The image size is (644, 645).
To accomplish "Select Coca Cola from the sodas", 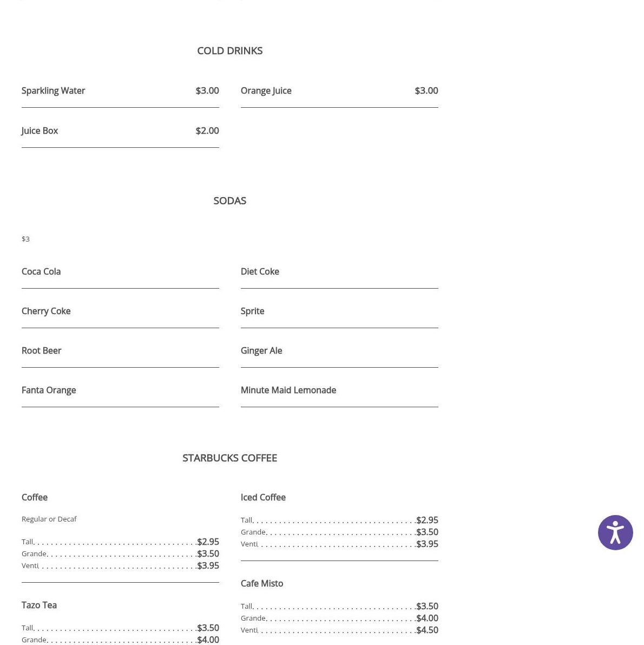I will point(41,271).
